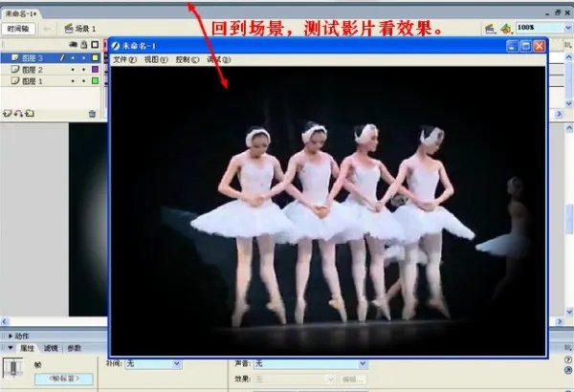Screen dimensions: 574x392
Task: Click the stage horizontal scroll left arrow
Action: tap(5, 321)
